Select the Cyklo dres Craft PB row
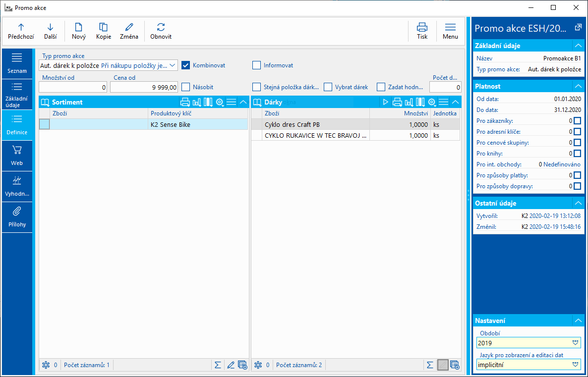 (355, 124)
